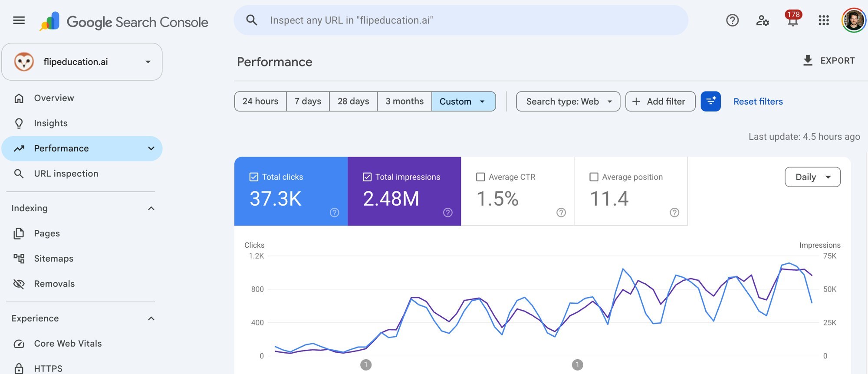Select the 3 months range tab

[404, 102]
